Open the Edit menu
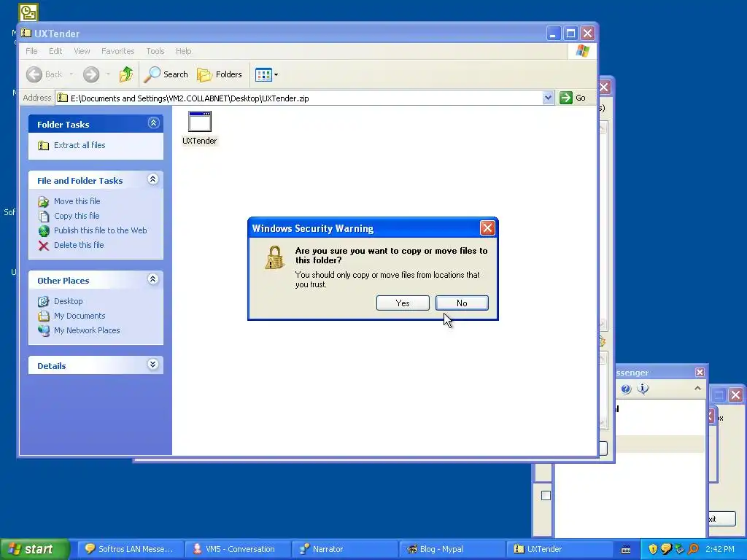 point(55,51)
